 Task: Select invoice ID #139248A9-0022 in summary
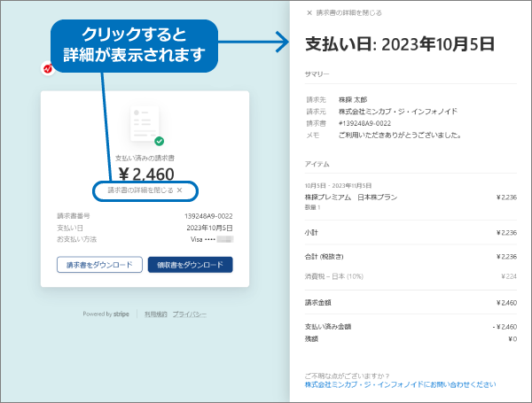click(x=364, y=123)
